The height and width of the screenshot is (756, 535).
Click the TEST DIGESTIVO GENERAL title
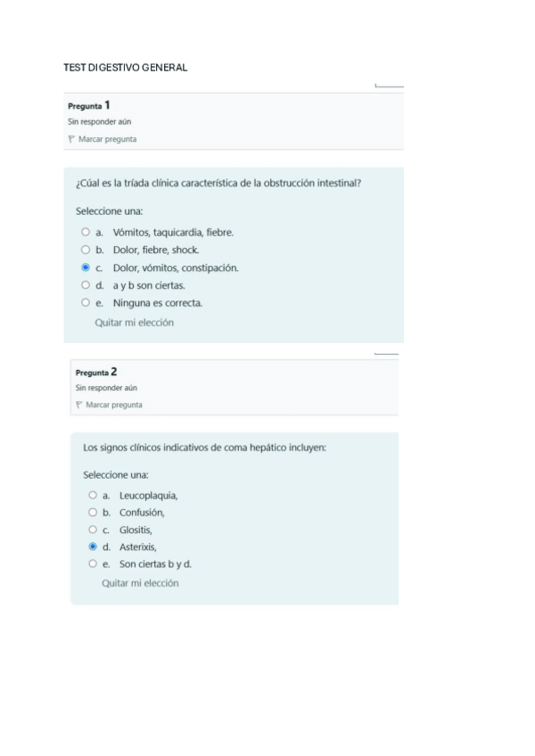click(x=126, y=68)
